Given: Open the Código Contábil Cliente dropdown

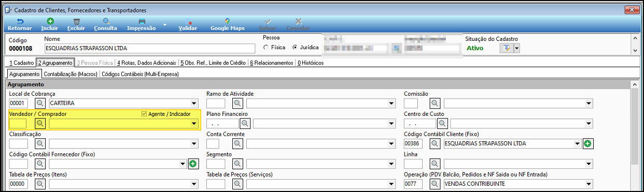Looking at the screenshot, I should tap(577, 143).
